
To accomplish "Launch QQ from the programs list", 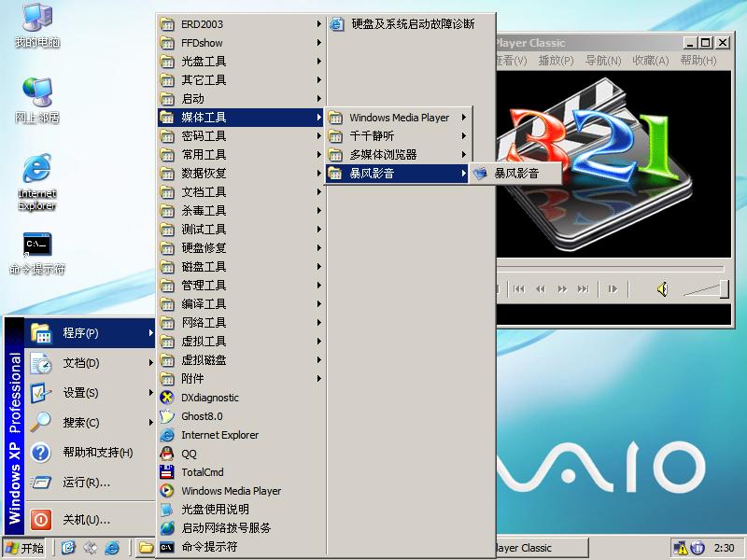I will [241, 454].
